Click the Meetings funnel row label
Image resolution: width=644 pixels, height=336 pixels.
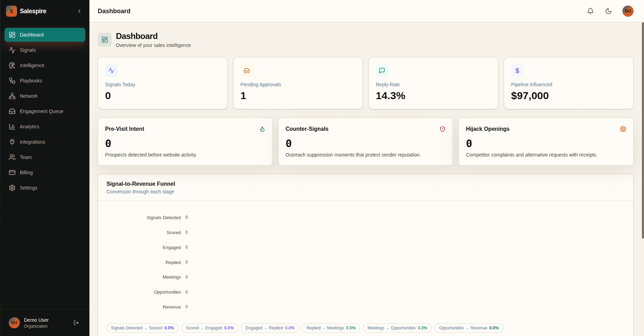tap(172, 277)
